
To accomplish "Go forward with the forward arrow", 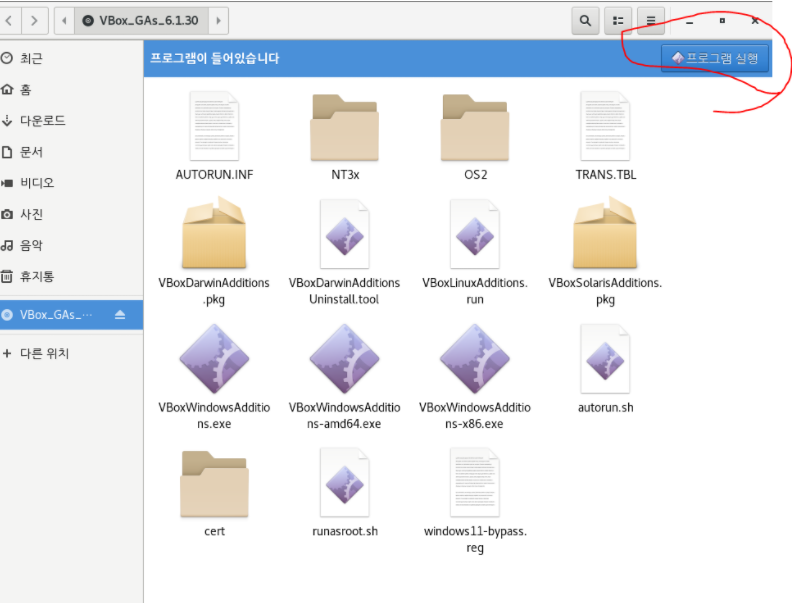I will [34, 21].
